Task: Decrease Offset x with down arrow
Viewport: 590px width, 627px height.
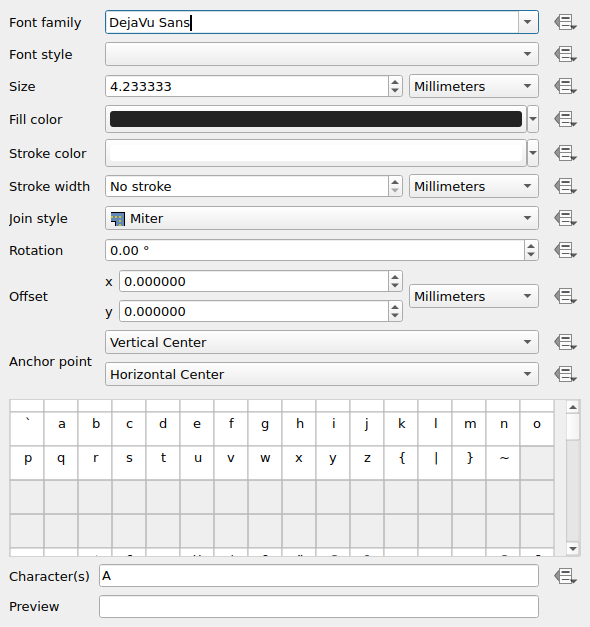Action: pyautogui.click(x=395, y=286)
